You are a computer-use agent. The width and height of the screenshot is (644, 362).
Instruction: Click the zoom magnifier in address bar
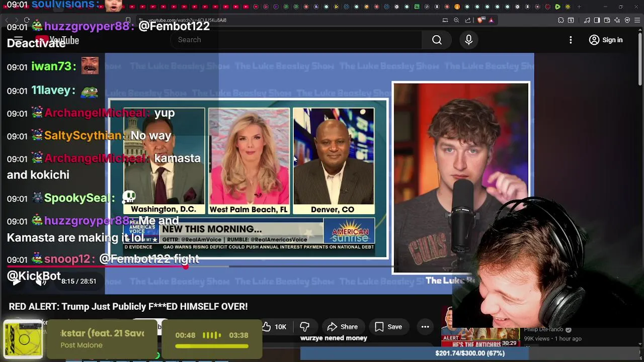point(456,20)
